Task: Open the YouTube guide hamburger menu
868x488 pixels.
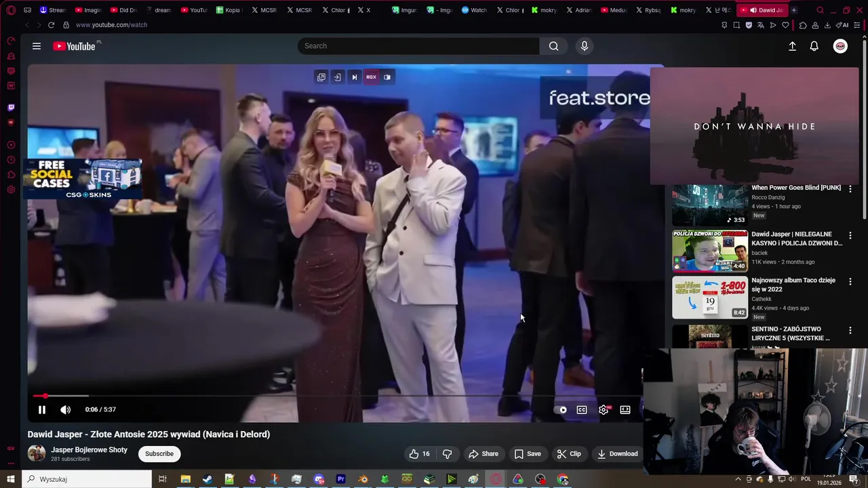Action: tap(37, 46)
